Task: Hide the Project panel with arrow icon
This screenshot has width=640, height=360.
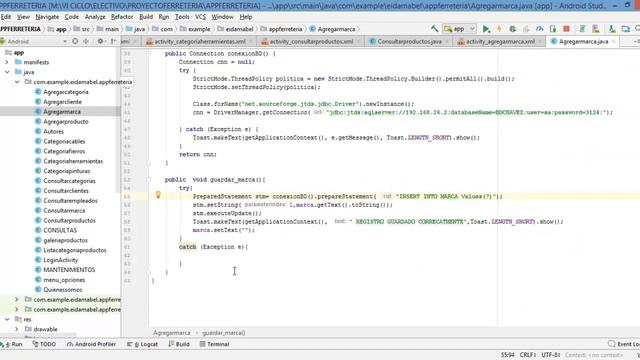Action: (113, 41)
